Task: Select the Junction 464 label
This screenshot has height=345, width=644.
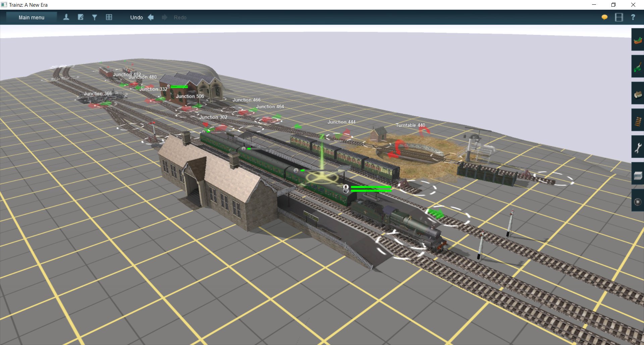Action: tap(270, 107)
